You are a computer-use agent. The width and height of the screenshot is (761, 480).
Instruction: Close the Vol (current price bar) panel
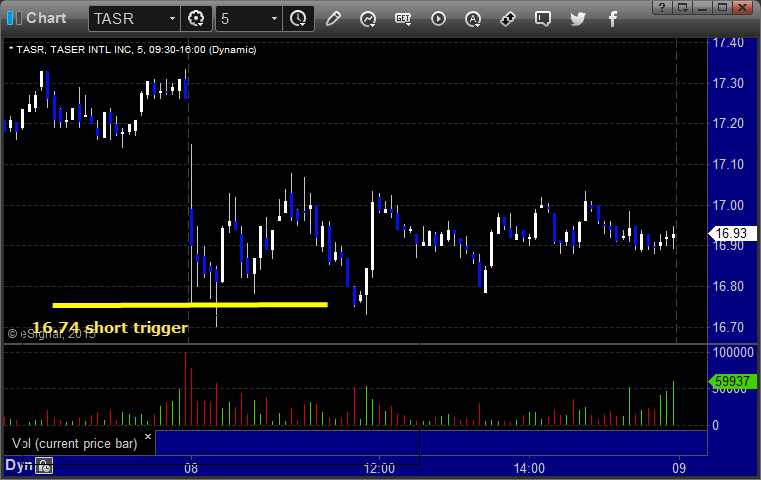(x=148, y=436)
